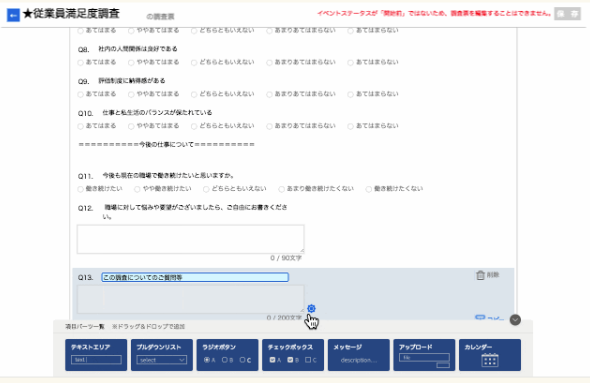This screenshot has width=590, height=383.
Task: Collapse the parts panel with round chevron button
Action: point(515,320)
